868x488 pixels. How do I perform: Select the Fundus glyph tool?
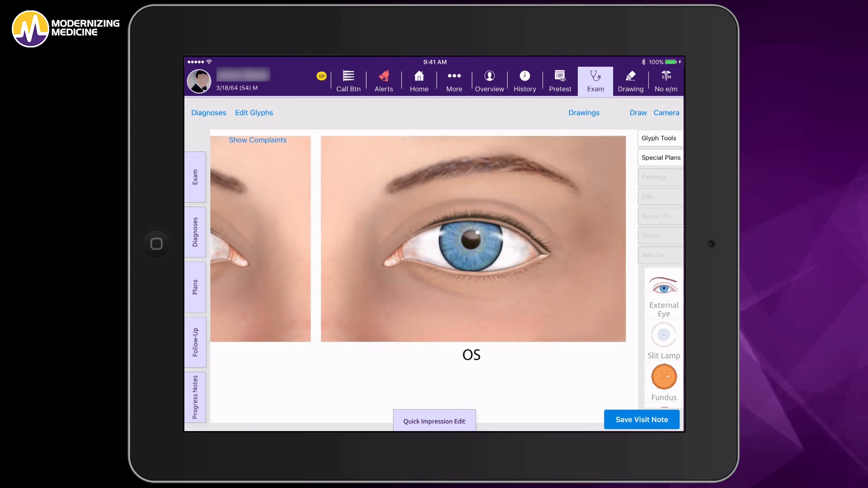pos(663,382)
